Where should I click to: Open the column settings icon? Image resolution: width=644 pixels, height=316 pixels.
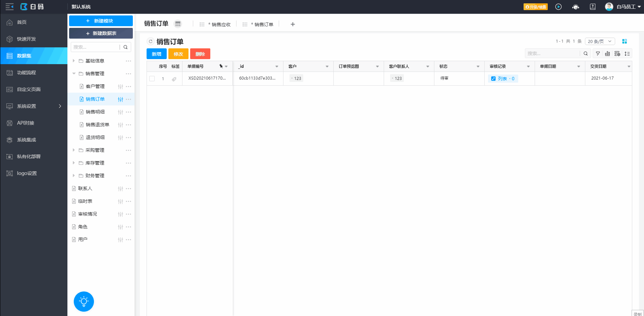tap(617, 53)
